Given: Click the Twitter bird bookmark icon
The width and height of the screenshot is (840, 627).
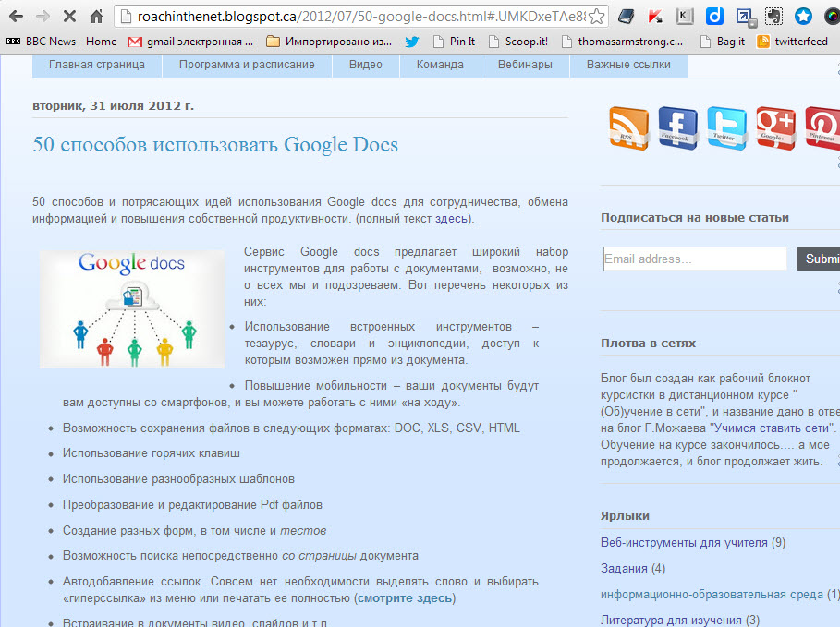Looking at the screenshot, I should (412, 42).
